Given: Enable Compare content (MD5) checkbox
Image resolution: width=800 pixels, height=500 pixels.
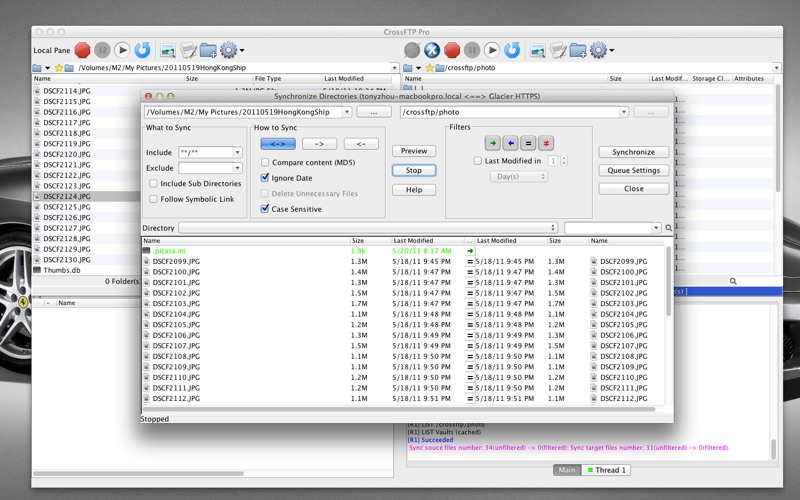Looking at the screenshot, I should (265, 162).
